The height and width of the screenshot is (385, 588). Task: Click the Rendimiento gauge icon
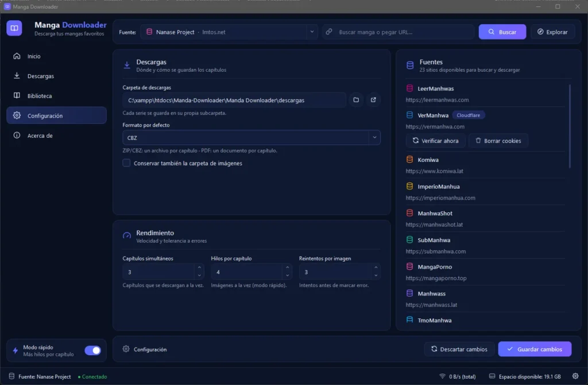click(127, 236)
